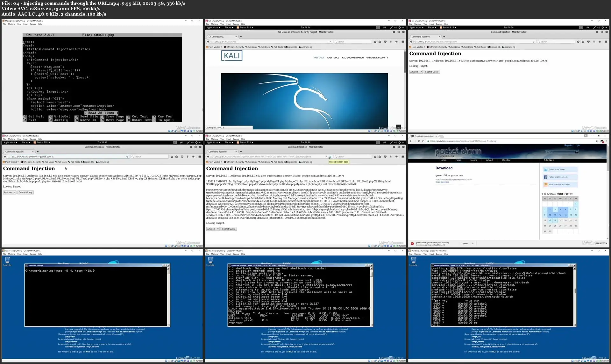Open Amazon host dropdown in Tue 19:37 page
Viewport: 611px width, 364px height.
click(10, 192)
